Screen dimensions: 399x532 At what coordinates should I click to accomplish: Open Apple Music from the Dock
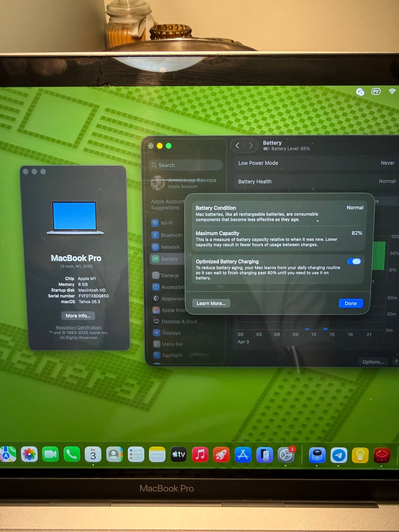coord(201,454)
